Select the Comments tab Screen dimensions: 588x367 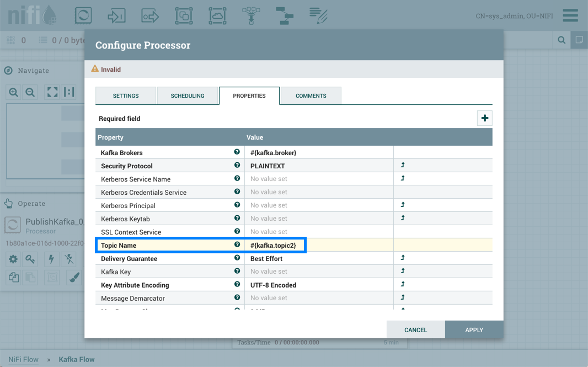pyautogui.click(x=311, y=95)
